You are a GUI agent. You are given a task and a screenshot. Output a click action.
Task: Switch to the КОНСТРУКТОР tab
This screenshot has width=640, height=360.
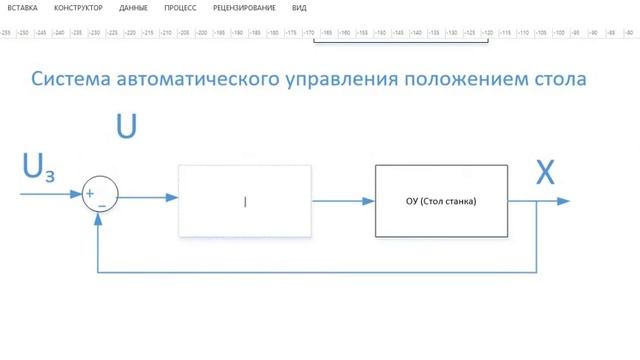(78, 8)
